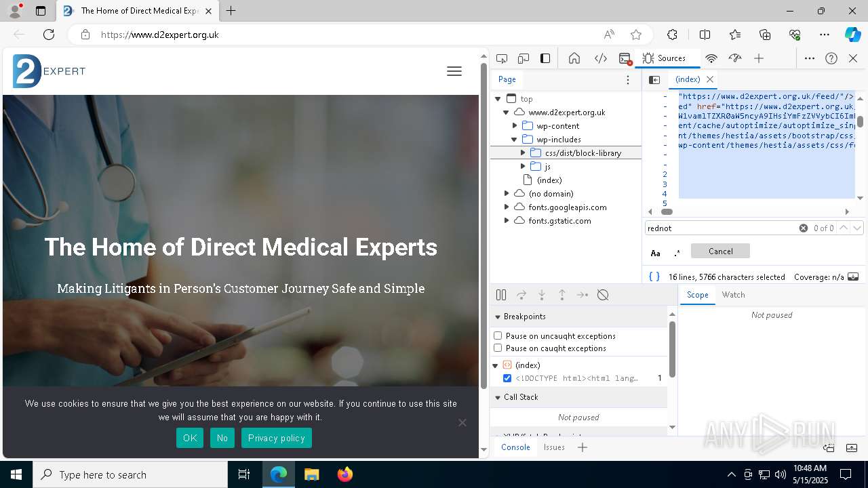Open the Issues drawer tab

click(554, 447)
